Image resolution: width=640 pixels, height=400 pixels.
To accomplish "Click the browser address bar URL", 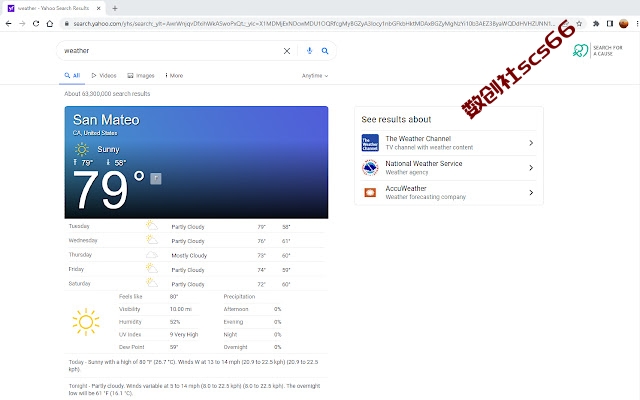I will (314, 24).
